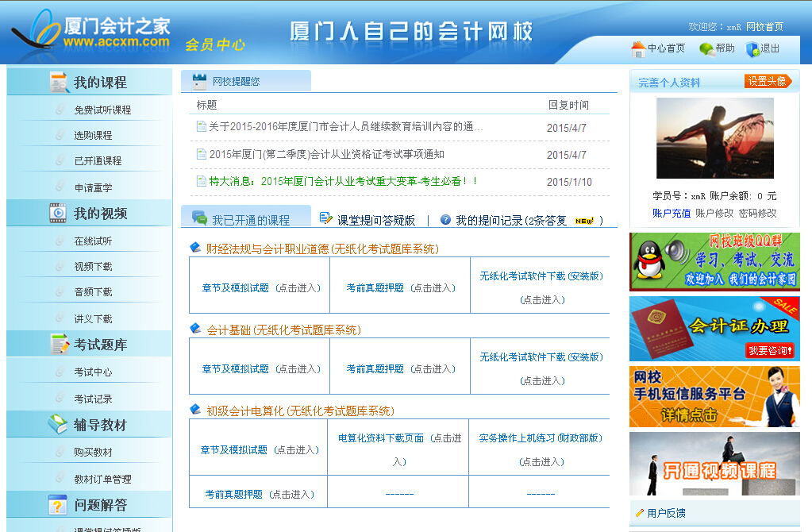Click the 考试题库 notepad icon in sidebar
Image resolution: width=812 pixels, height=532 pixels.
(x=60, y=345)
